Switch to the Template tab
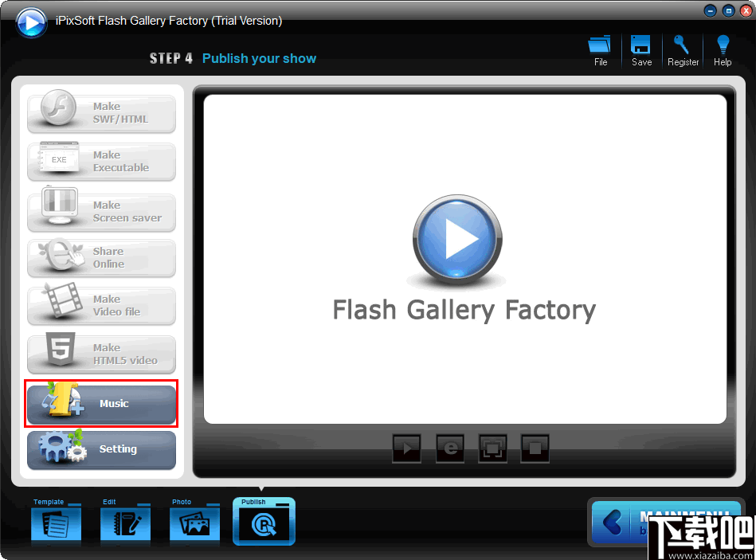The height and width of the screenshot is (560, 756). (x=55, y=522)
